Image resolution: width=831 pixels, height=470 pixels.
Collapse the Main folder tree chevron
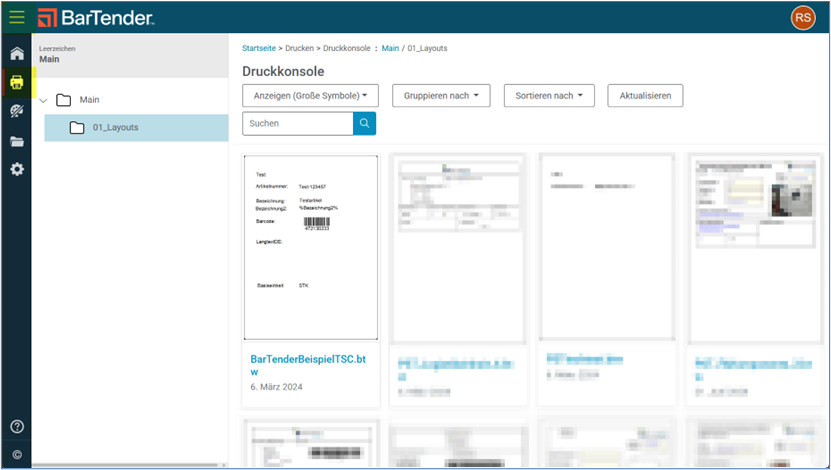click(x=43, y=100)
